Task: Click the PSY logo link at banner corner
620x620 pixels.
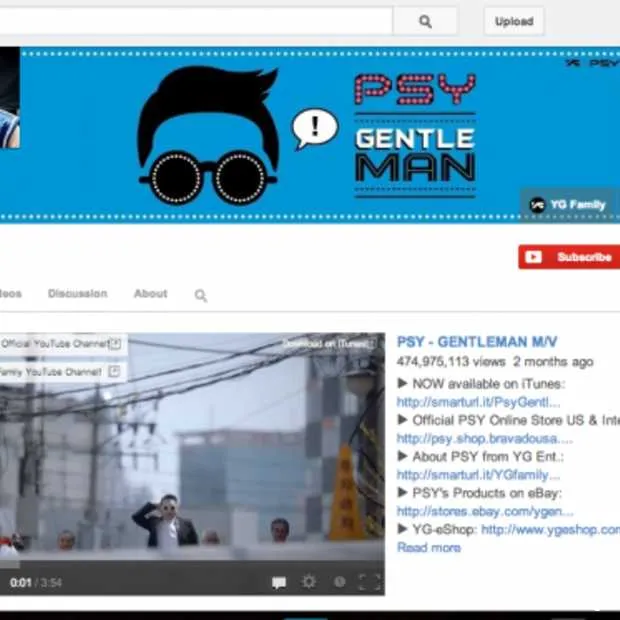Action: (592, 63)
